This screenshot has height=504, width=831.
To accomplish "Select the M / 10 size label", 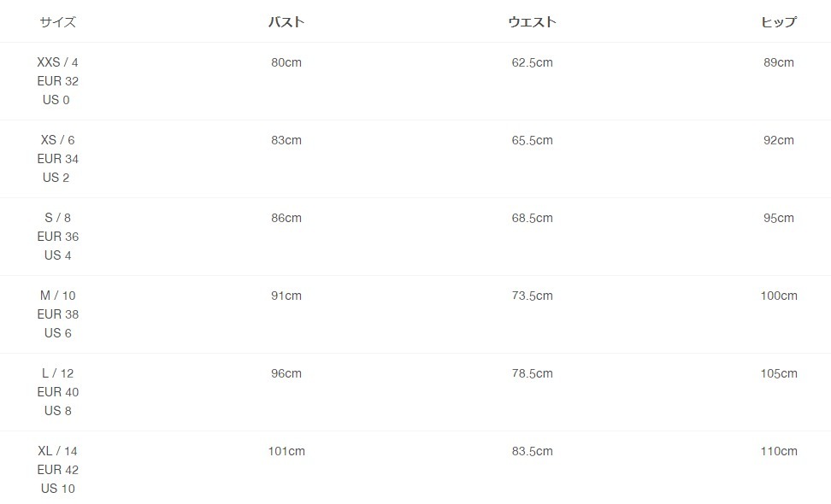I will 58,296.
